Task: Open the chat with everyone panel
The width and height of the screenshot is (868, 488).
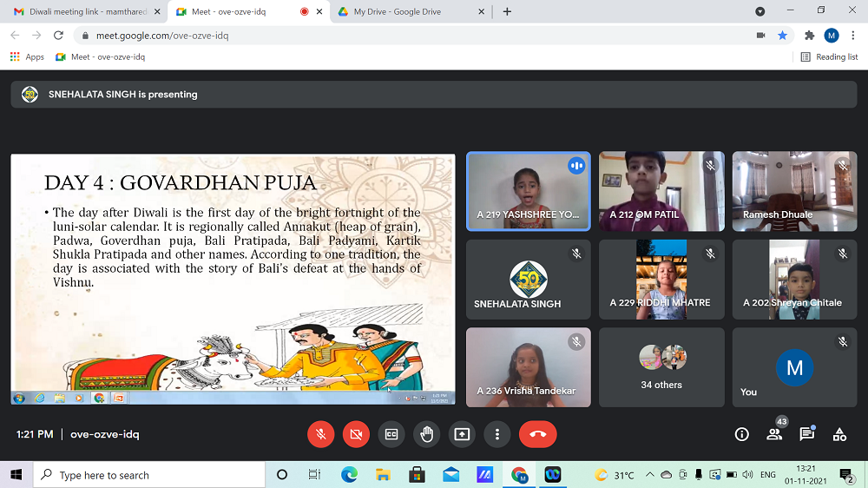Action: tap(806, 434)
